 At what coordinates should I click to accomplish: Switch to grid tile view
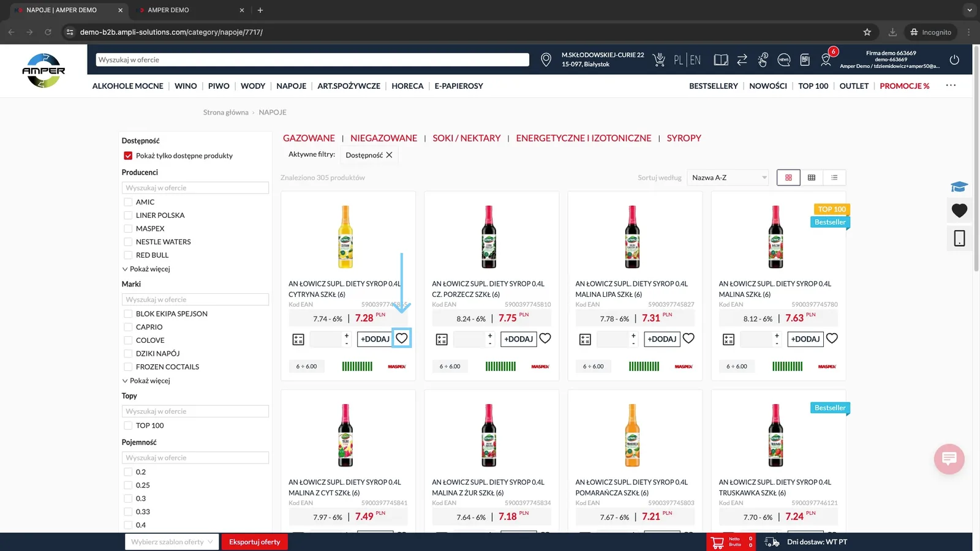click(788, 178)
